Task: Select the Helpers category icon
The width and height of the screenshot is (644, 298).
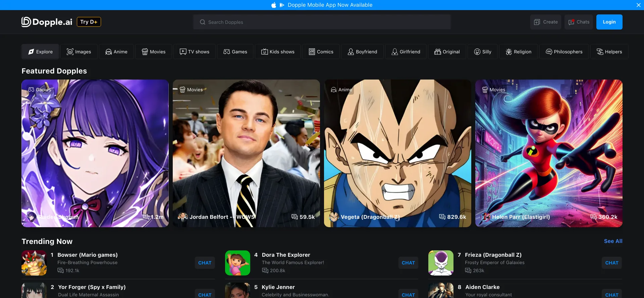Action: click(600, 52)
